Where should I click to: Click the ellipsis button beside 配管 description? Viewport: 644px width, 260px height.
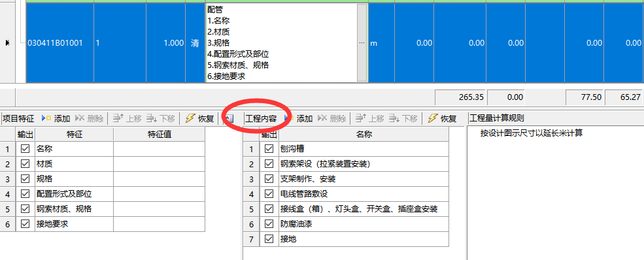pyautogui.click(x=362, y=42)
